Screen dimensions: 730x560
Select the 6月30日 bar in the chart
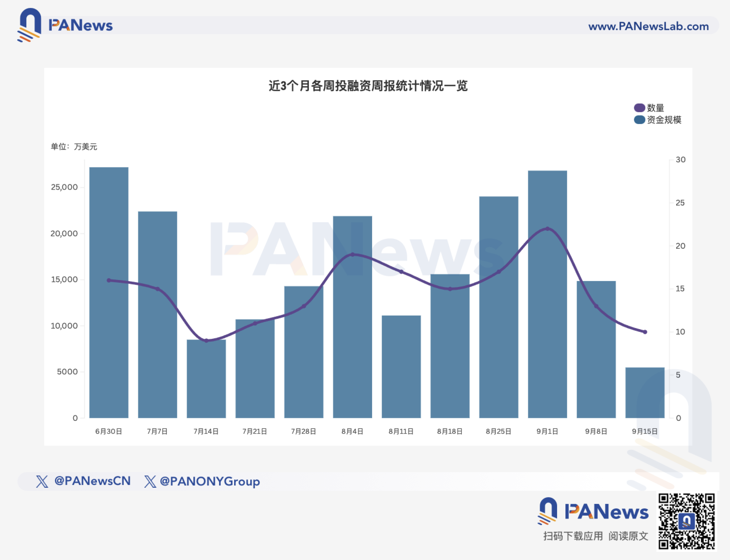click(x=109, y=292)
